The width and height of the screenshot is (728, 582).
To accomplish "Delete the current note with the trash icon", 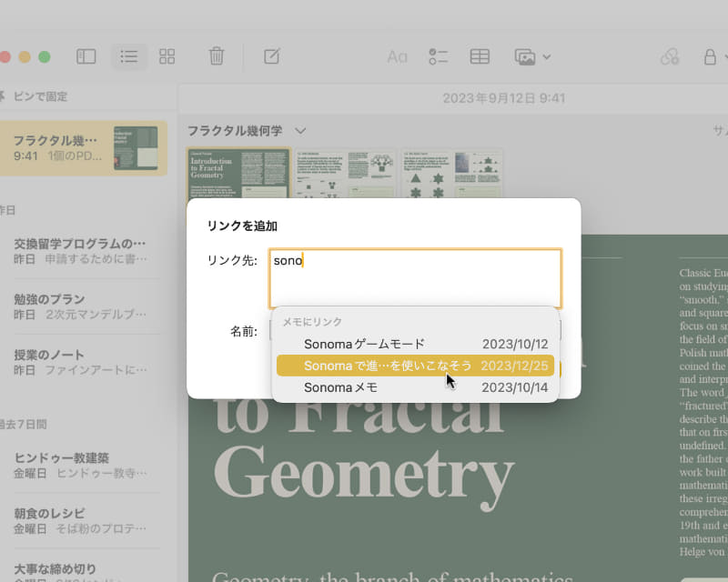I will pos(216,56).
